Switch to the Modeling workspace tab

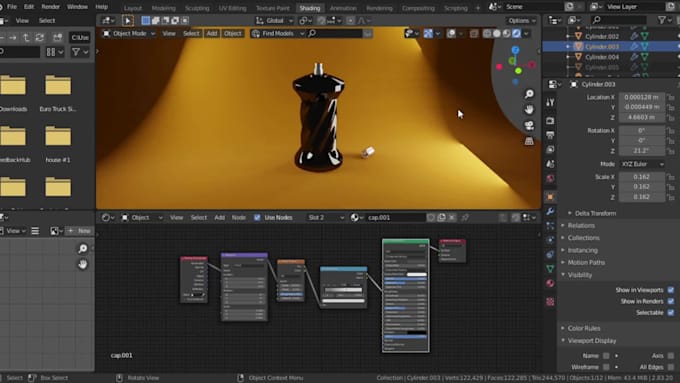163,8
